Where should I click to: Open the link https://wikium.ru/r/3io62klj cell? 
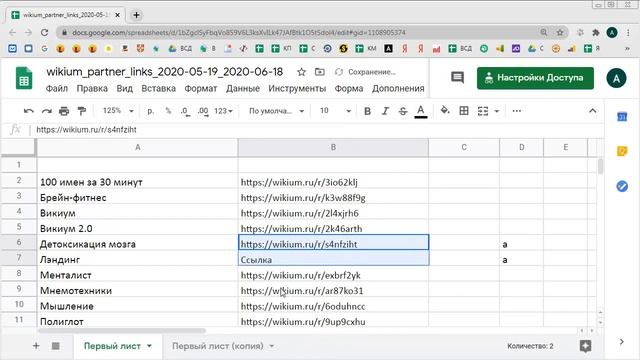(333, 180)
